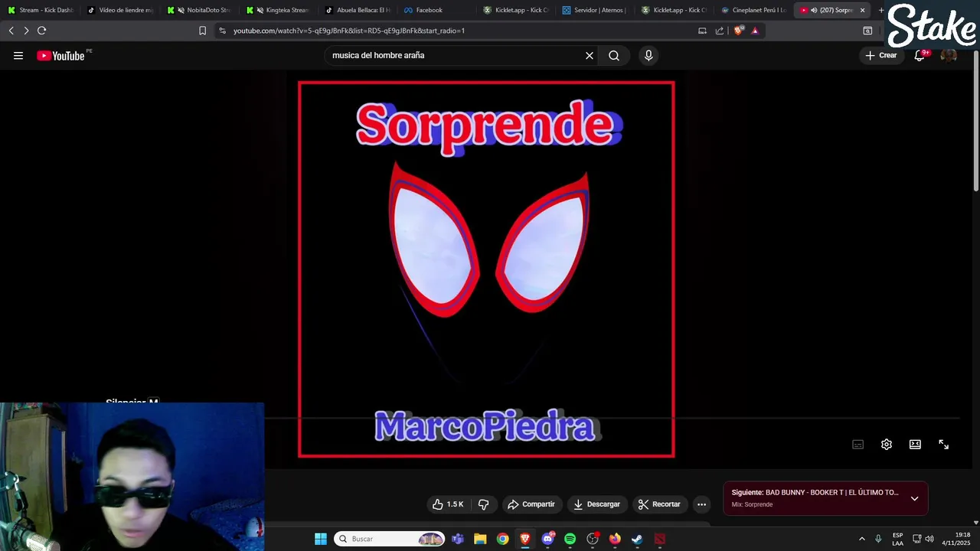Bookmark this page in the address bar

pos(202,31)
